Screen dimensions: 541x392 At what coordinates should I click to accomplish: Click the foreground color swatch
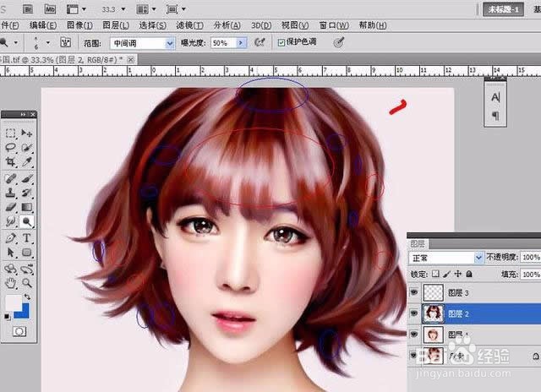(14, 302)
